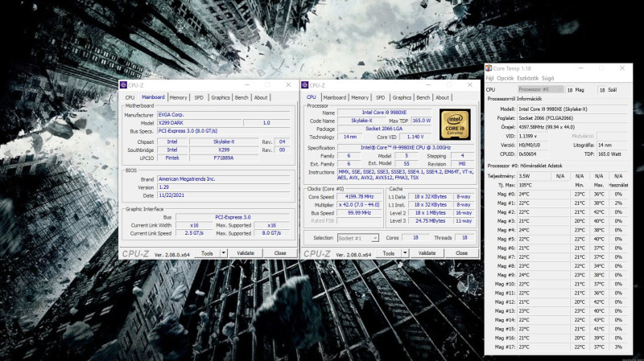Click Órajel 4397.58MHz field in Core Temp

(x=572, y=127)
